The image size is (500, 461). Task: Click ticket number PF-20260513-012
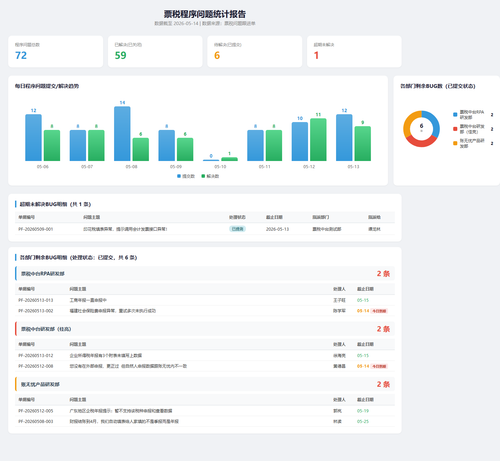pyautogui.click(x=36, y=356)
